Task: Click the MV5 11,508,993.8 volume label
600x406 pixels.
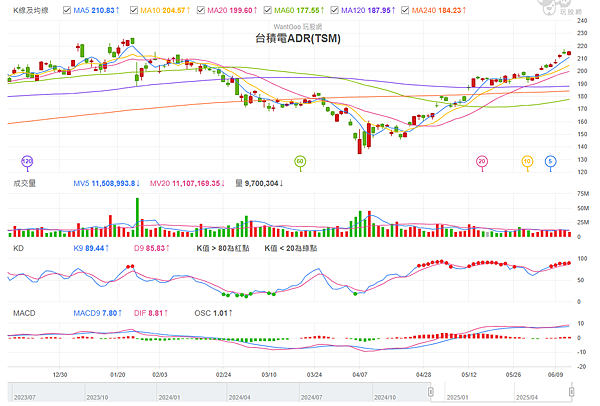Action: click(x=106, y=184)
